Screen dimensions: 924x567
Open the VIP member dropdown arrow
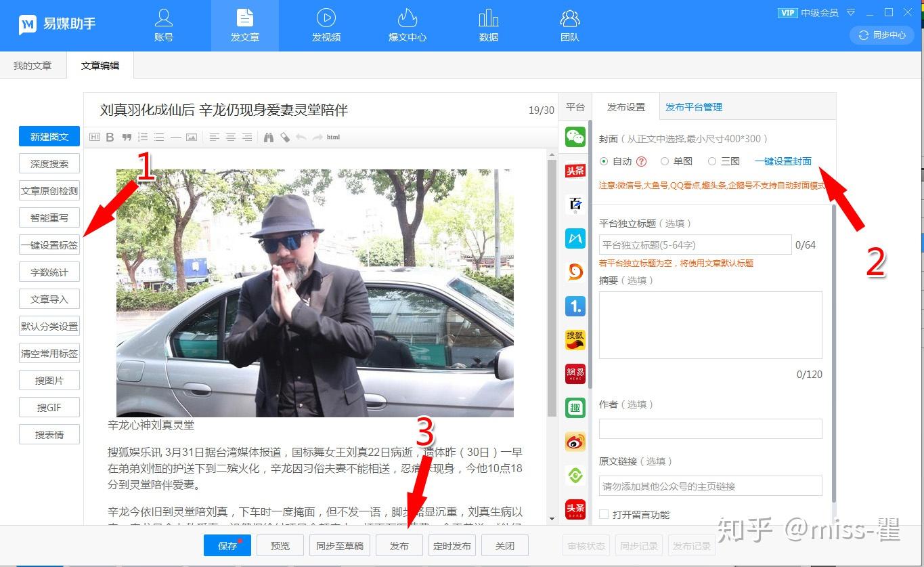(851, 12)
